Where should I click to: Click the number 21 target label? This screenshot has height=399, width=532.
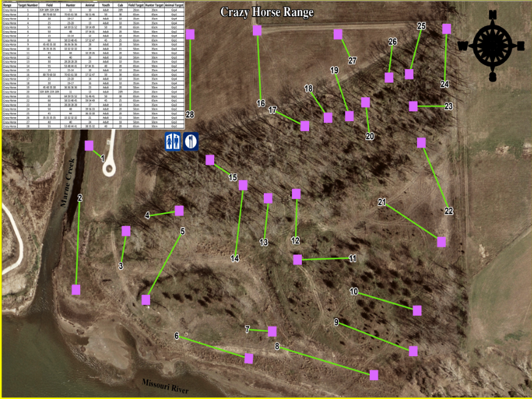point(382,202)
